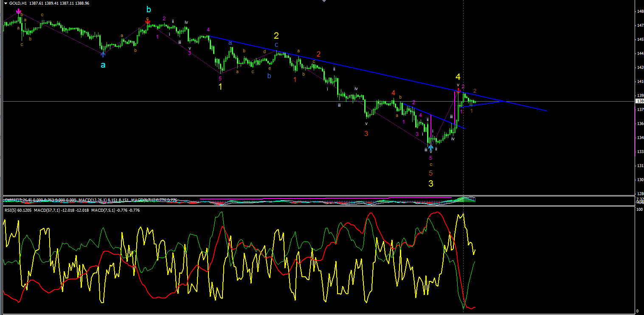The width and height of the screenshot is (644, 315).
Task: Click the 100 level on the RSI scale
Action: click(638, 209)
